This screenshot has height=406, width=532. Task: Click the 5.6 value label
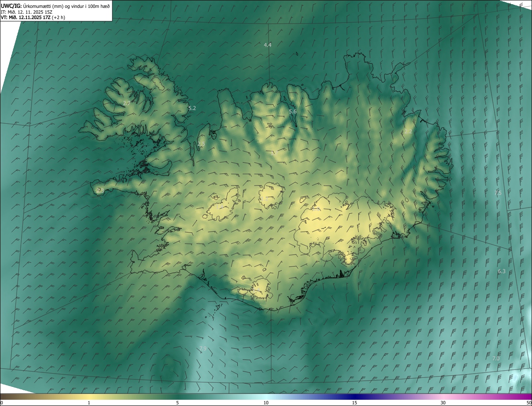tap(293, 112)
